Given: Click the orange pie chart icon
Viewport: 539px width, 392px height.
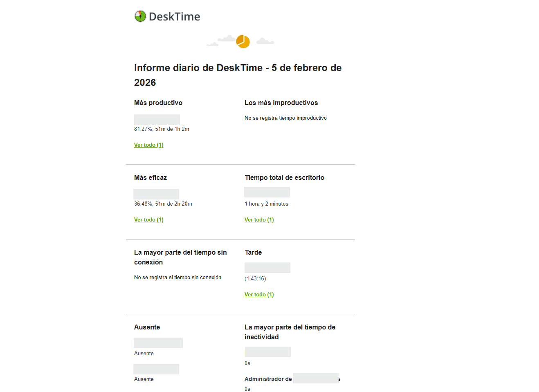Looking at the screenshot, I should (243, 42).
